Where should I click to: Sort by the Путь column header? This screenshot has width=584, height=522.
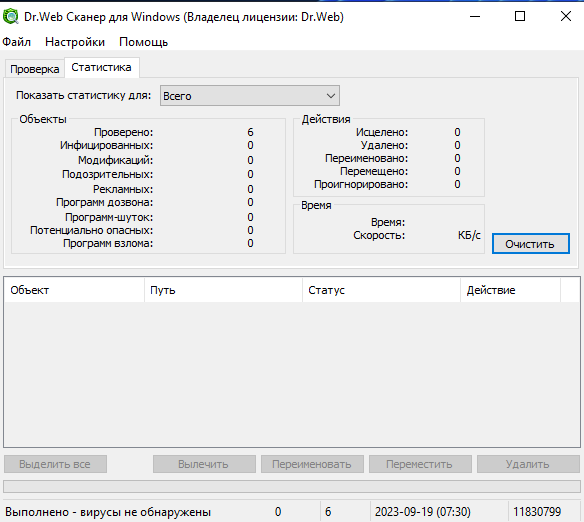[x=223, y=290]
